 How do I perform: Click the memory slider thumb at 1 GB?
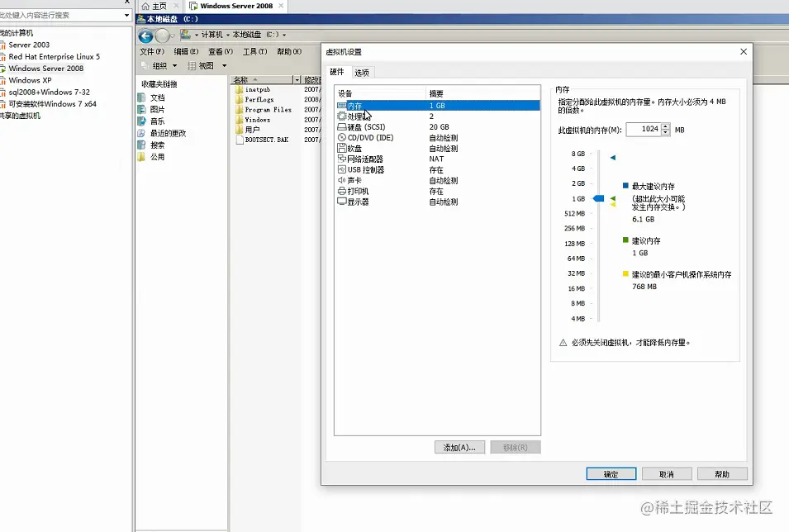(598, 198)
